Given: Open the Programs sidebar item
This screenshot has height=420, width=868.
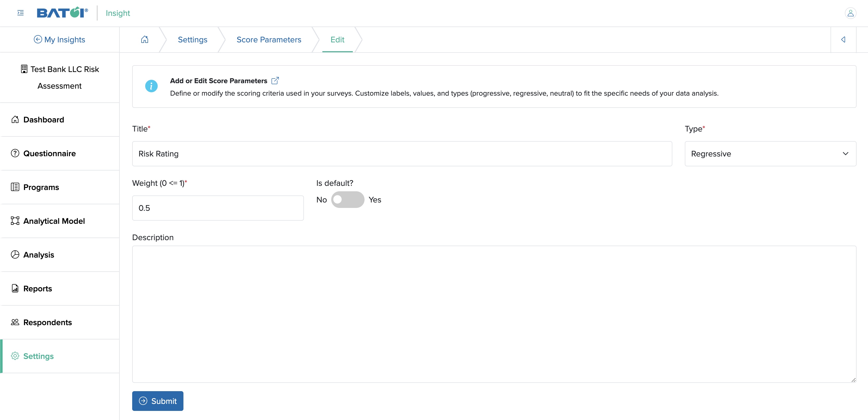Looking at the screenshot, I should [60, 187].
